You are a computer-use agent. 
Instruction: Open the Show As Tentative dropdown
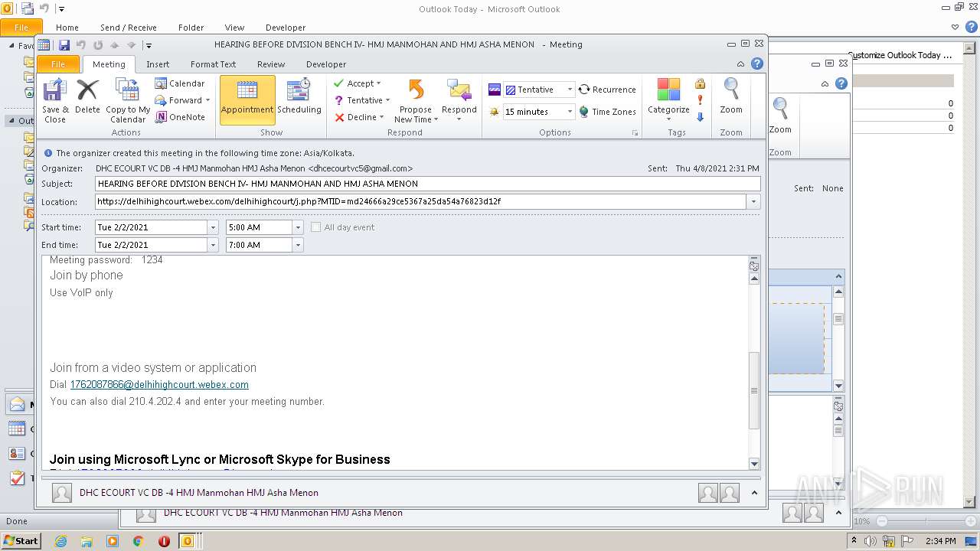[x=570, y=90]
